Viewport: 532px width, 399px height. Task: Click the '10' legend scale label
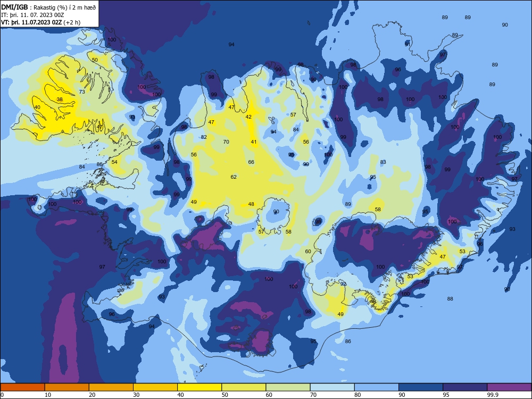pyautogui.click(x=48, y=395)
